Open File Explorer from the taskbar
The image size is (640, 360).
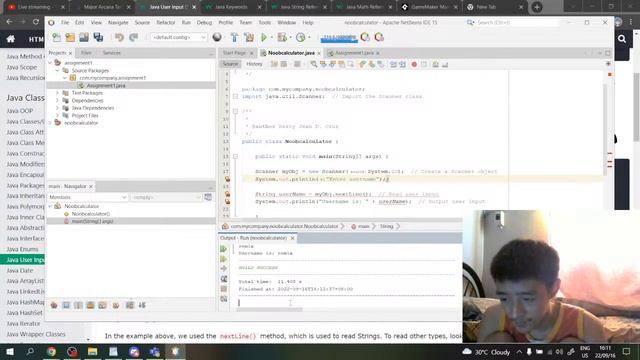[93, 352]
